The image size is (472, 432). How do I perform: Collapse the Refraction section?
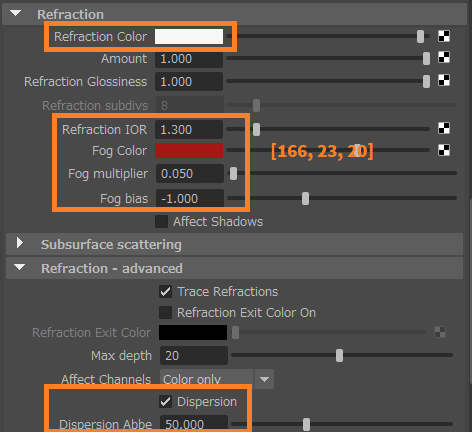pos(16,14)
